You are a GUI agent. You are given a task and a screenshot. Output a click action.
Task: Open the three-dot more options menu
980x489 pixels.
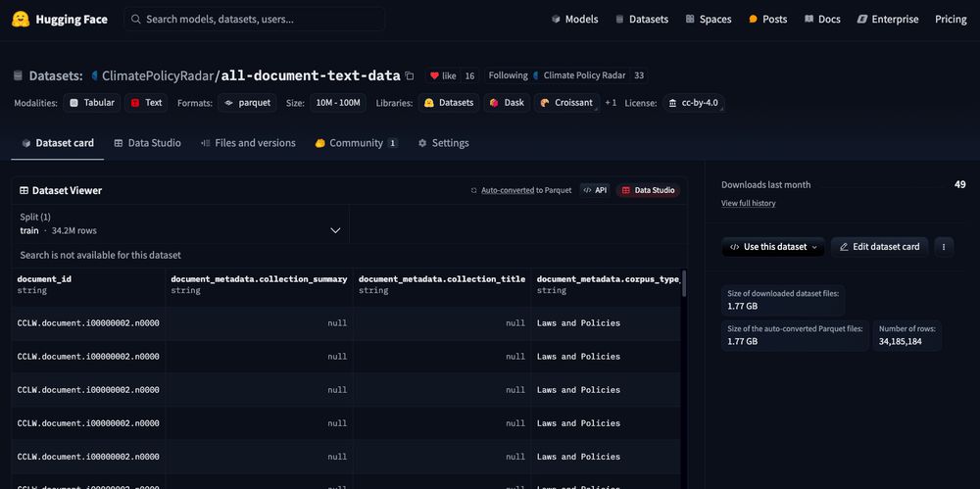(944, 247)
